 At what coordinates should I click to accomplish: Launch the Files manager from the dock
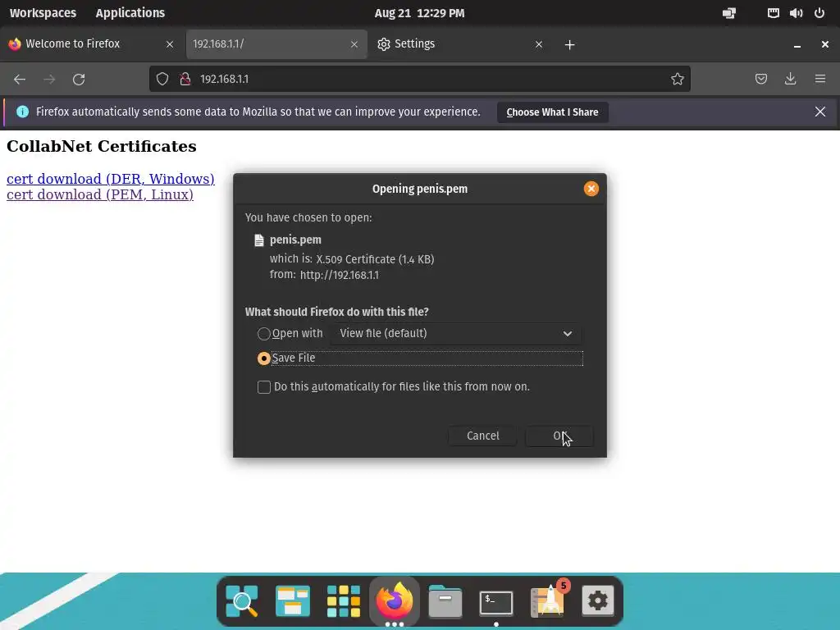pyautogui.click(x=445, y=601)
